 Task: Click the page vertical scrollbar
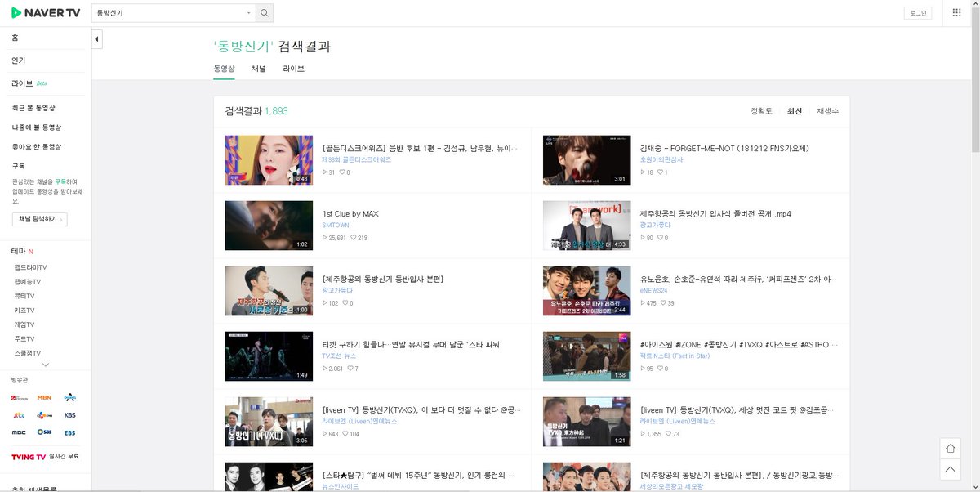[x=975, y=82]
